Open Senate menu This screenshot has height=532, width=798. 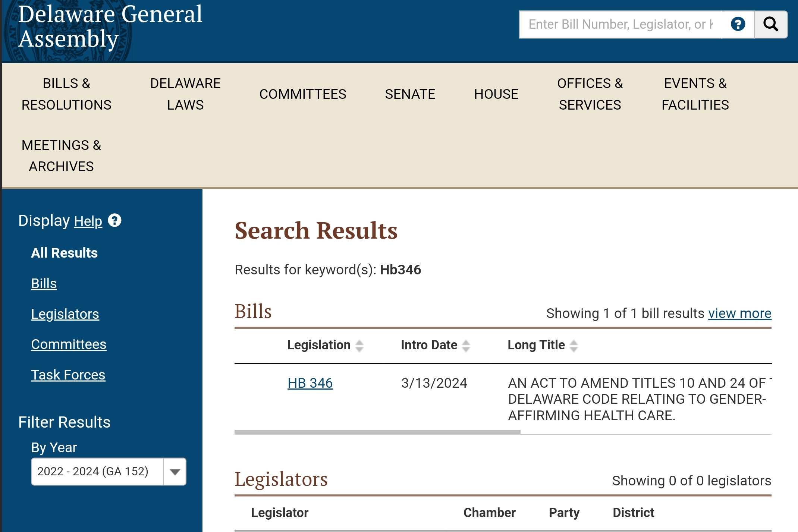tap(410, 94)
